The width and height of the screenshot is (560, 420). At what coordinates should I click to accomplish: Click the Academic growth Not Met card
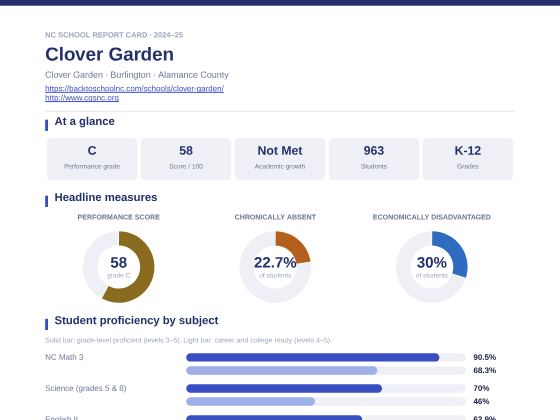(280, 159)
